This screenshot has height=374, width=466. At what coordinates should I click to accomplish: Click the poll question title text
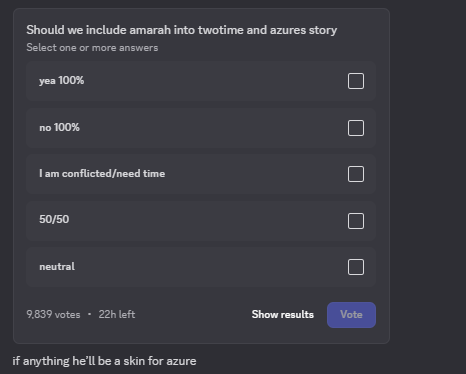pyautogui.click(x=182, y=30)
